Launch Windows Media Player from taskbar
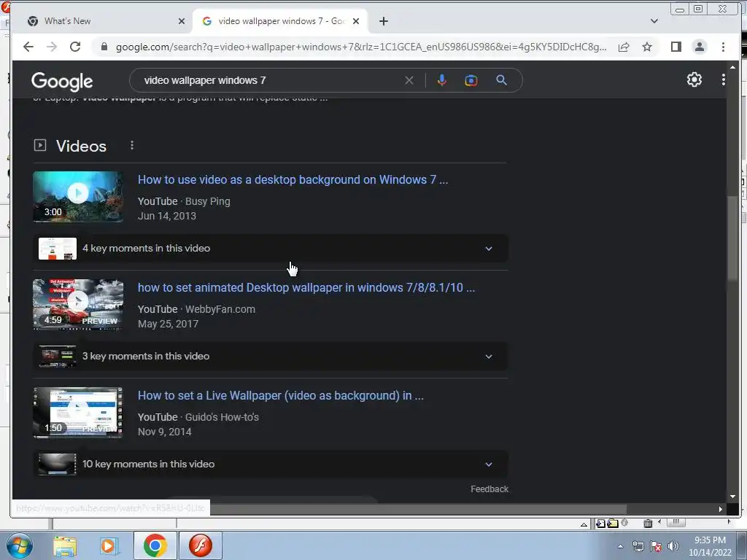Viewport: 747px width, 560px height. click(109, 545)
